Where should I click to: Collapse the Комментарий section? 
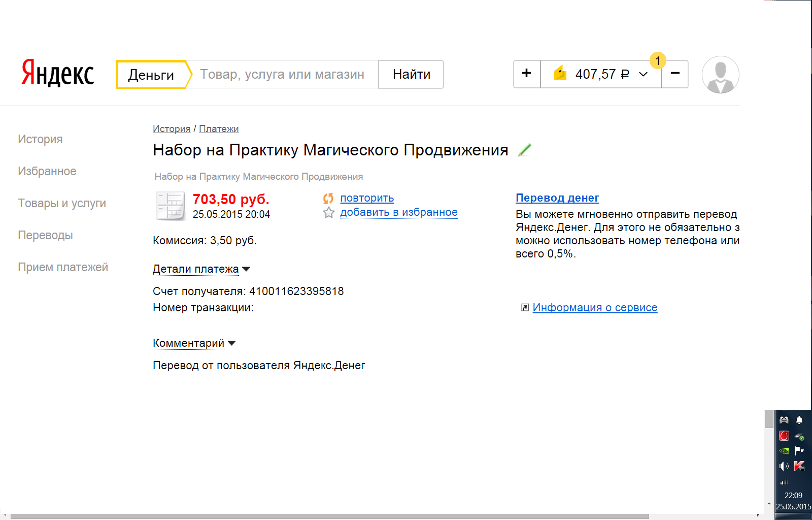(x=194, y=343)
